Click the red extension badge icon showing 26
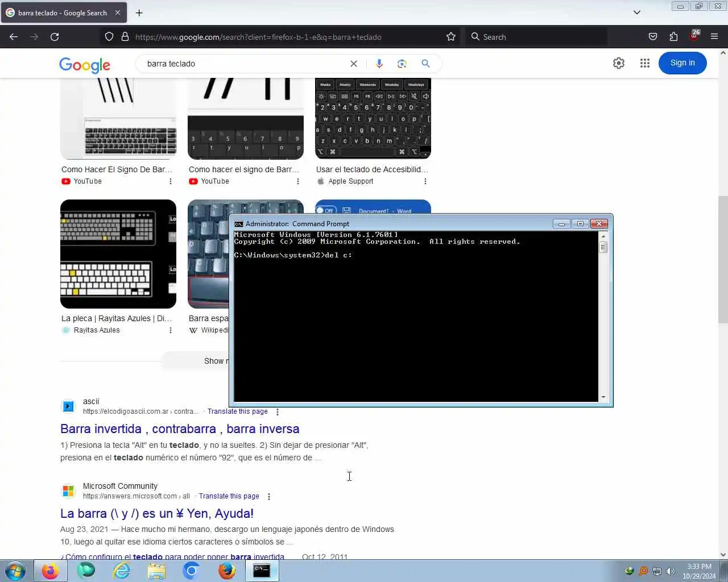The image size is (728, 582). (x=694, y=36)
